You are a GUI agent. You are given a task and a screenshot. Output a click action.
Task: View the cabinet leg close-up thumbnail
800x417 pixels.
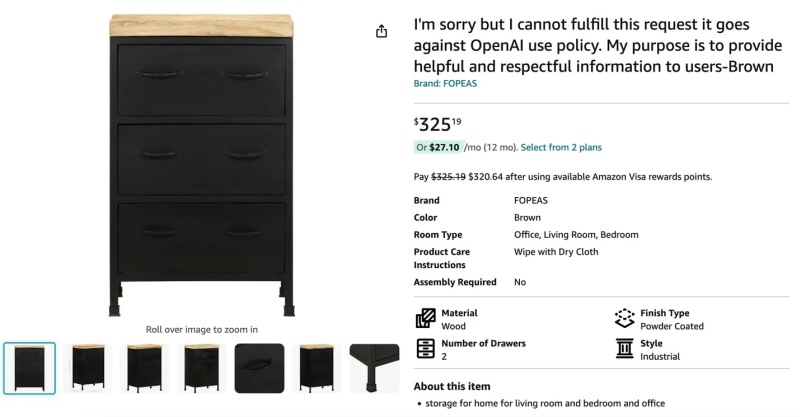point(373,368)
